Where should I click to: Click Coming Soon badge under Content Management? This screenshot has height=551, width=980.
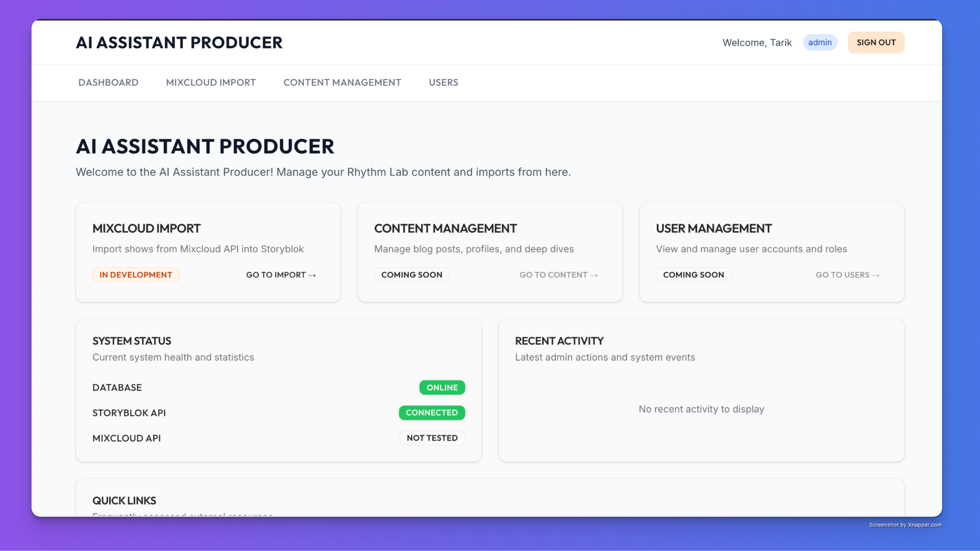pyautogui.click(x=411, y=275)
